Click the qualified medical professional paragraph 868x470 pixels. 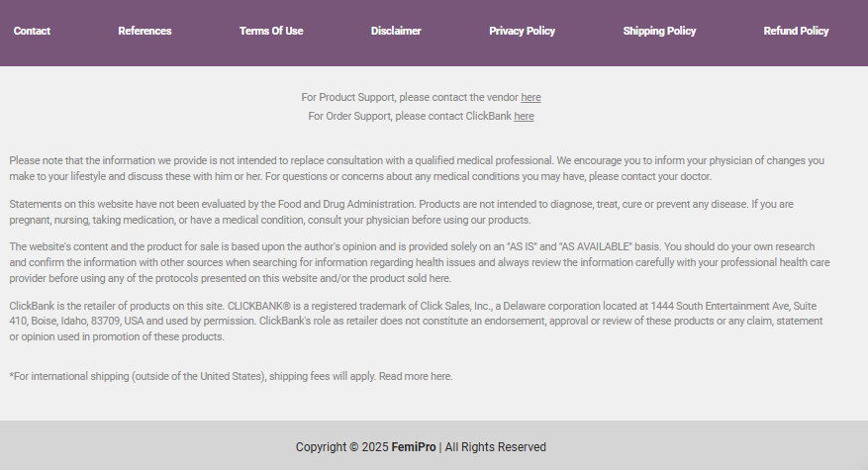point(417,168)
